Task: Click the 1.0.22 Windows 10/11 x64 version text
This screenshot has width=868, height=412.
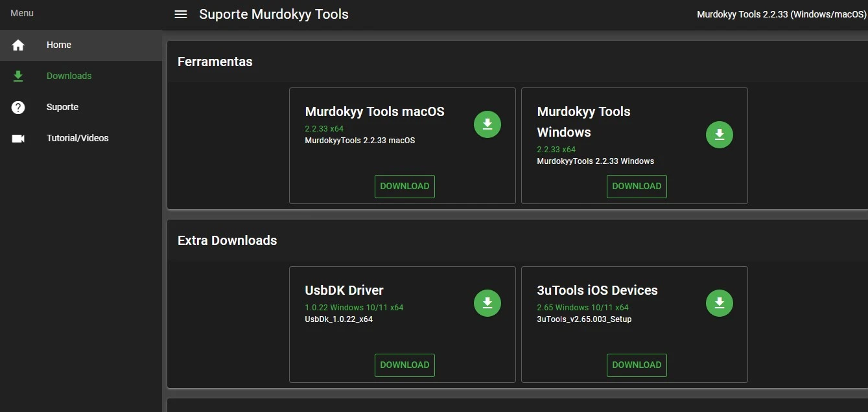Action: tap(354, 308)
